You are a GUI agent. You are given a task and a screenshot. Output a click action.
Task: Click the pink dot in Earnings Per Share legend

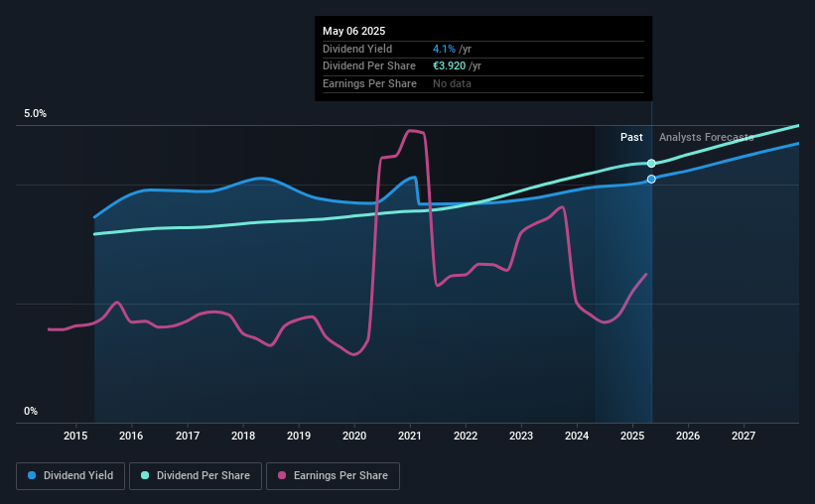click(282, 475)
